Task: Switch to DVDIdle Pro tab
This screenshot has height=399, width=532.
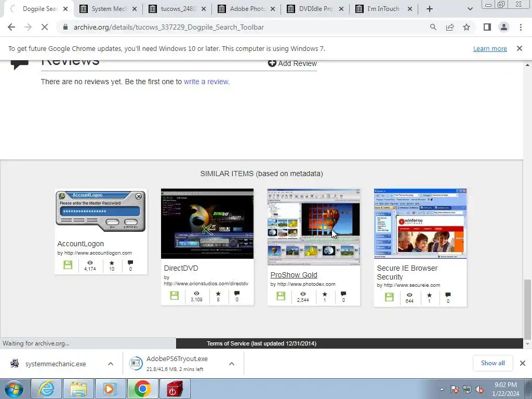Action: pos(315,9)
